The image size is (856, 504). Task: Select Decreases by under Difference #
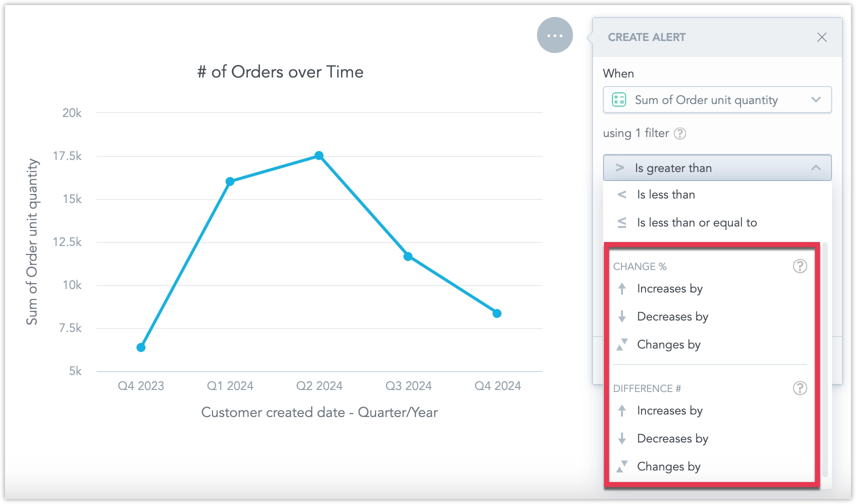(710, 438)
